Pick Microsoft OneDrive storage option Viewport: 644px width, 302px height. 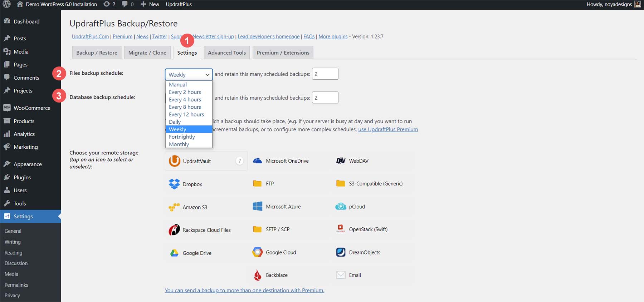pos(281,161)
